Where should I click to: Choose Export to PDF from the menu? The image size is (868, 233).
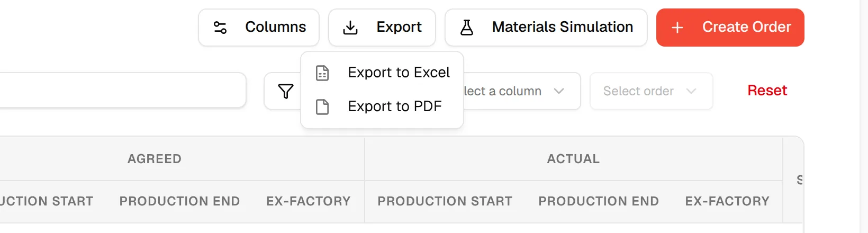click(382, 106)
